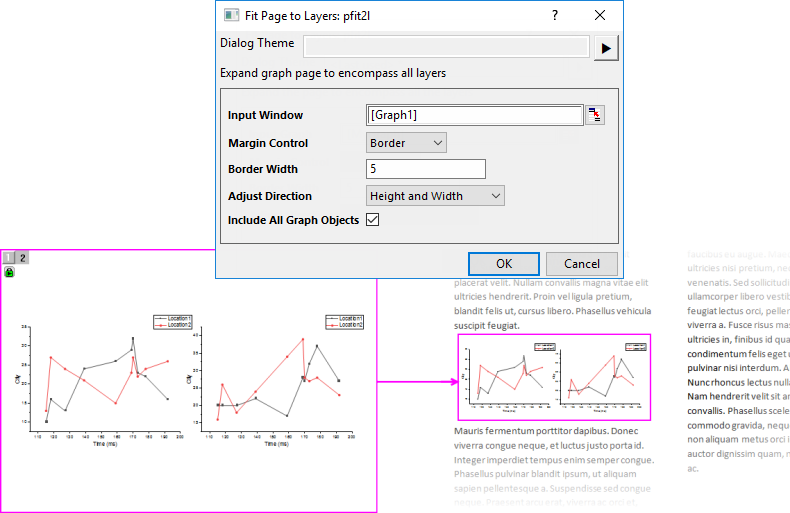Click the dialog's question mark help button

pyautogui.click(x=555, y=15)
